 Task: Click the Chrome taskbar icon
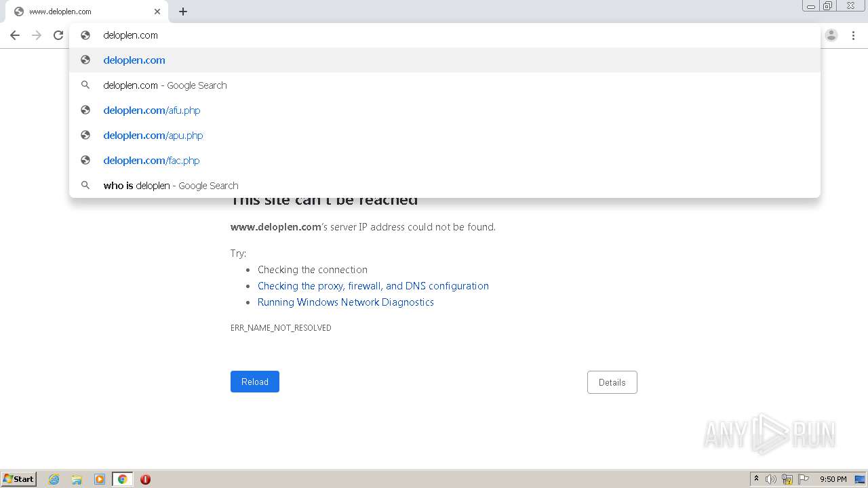(122, 479)
